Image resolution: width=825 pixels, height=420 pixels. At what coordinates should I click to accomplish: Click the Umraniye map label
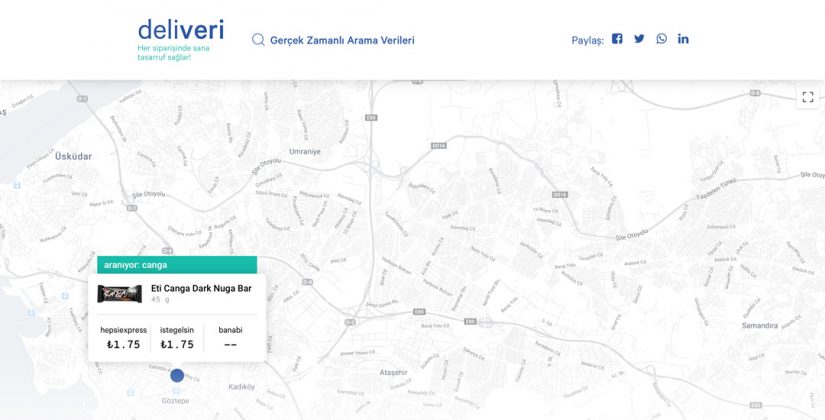(x=305, y=152)
